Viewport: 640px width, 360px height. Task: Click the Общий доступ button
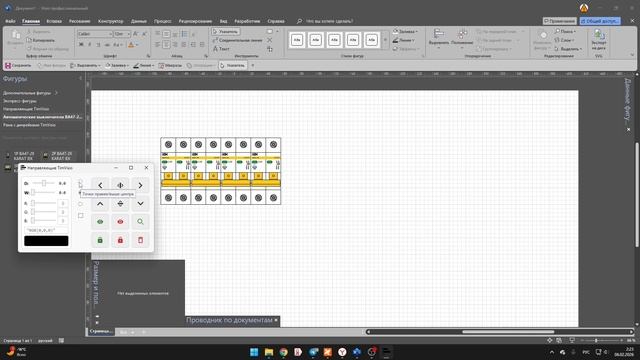(x=600, y=21)
